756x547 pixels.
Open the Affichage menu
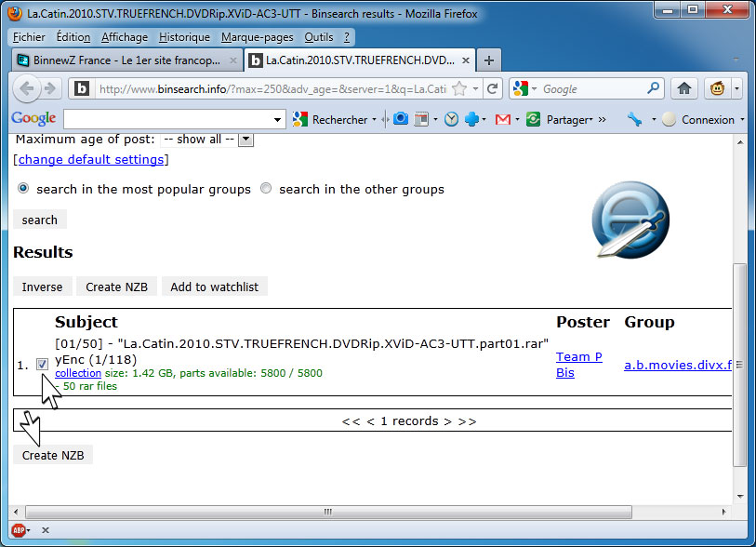(125, 37)
